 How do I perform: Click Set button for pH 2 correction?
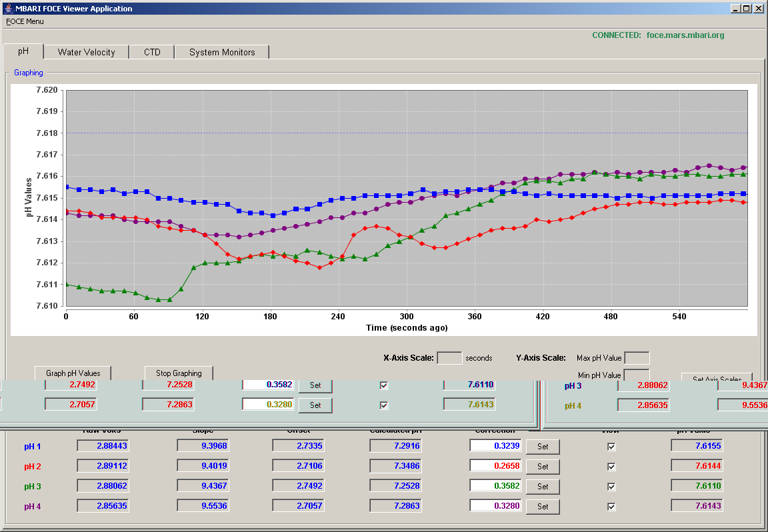point(543,467)
